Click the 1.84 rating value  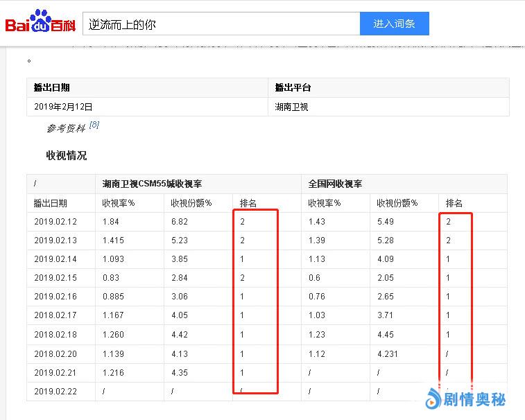coord(110,222)
